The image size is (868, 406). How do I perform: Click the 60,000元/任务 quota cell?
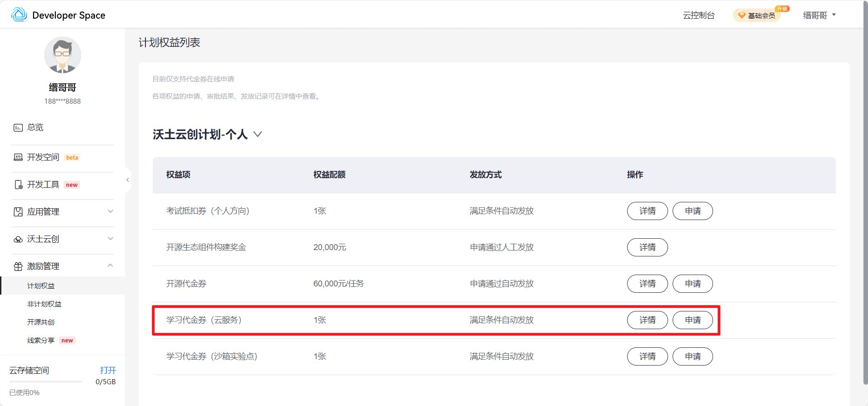[x=339, y=284]
